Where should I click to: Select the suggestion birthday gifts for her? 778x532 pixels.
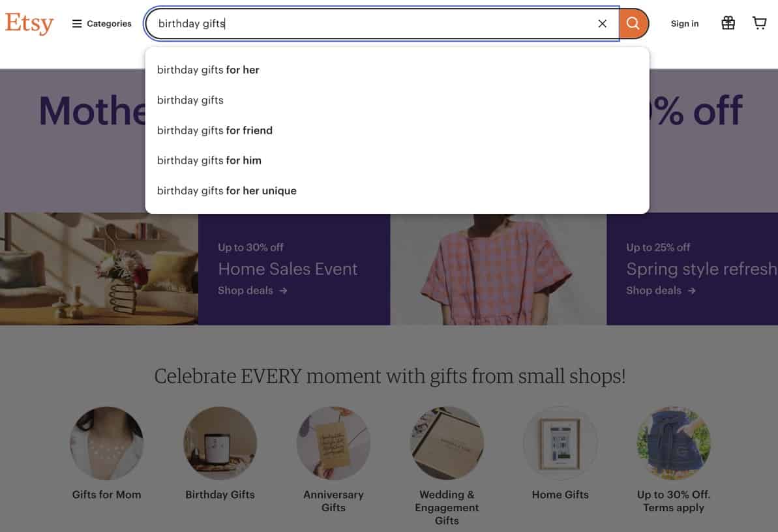(x=208, y=70)
